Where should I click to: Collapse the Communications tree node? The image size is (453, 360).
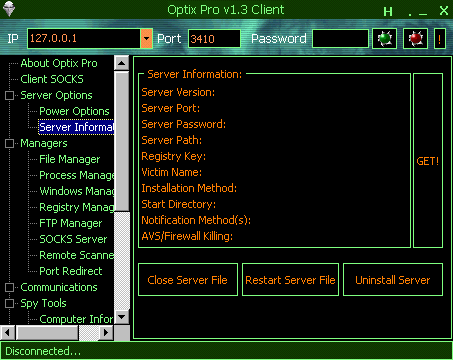click(9, 287)
